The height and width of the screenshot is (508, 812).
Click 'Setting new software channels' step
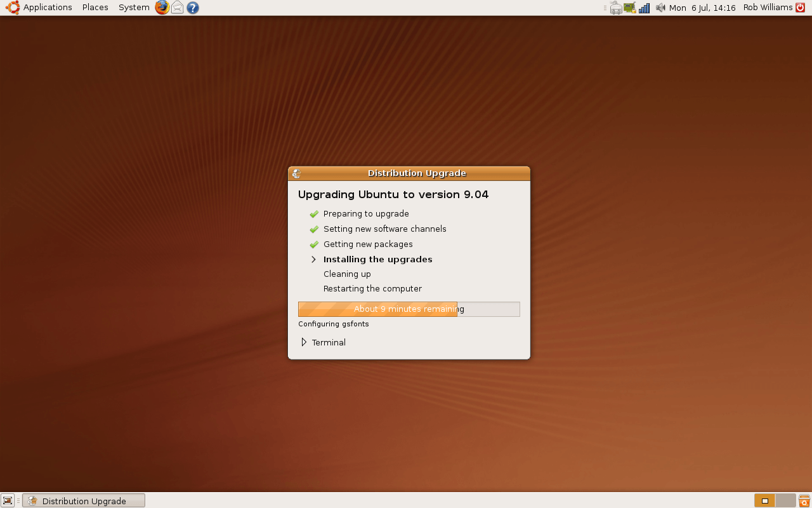click(x=385, y=229)
